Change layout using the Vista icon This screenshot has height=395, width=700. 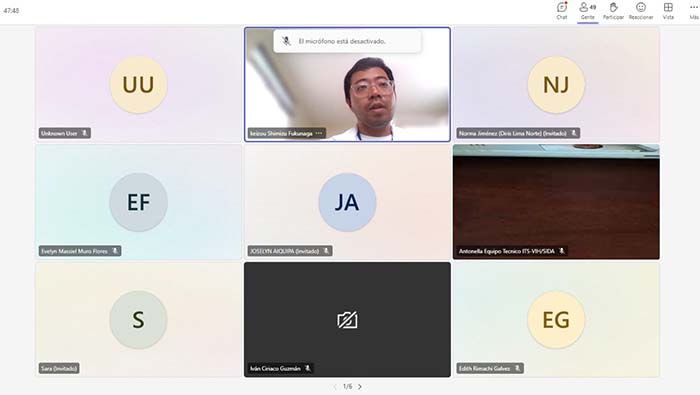click(x=668, y=11)
